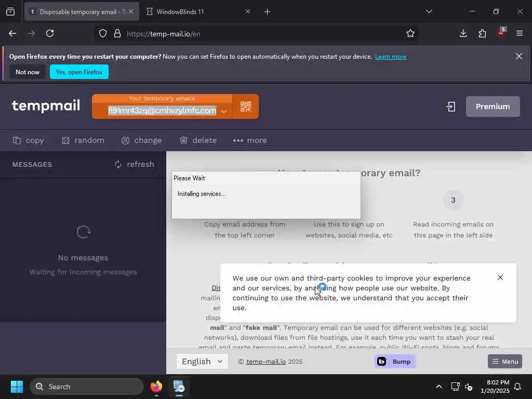Open the extensions puzzle icon
This screenshot has width=532, height=399.
tap(482, 34)
